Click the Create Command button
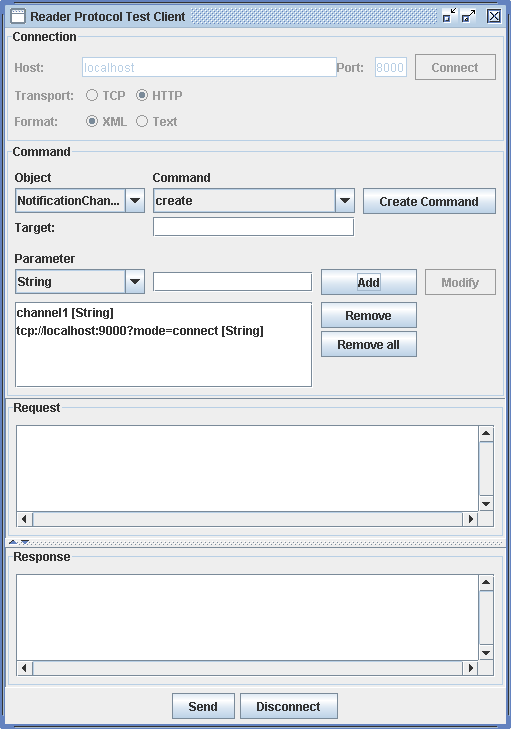The image size is (511, 729). coord(429,201)
